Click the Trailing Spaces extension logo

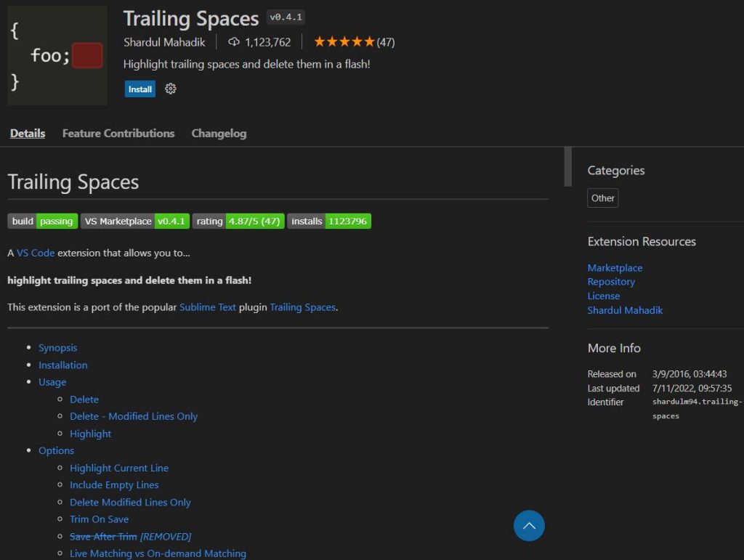(x=57, y=55)
